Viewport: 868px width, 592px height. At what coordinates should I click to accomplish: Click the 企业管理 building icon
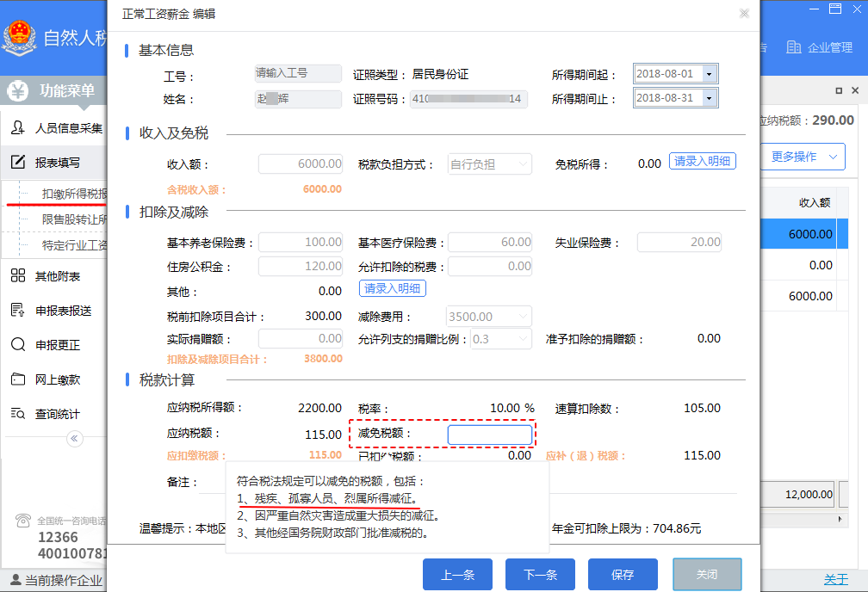(793, 47)
